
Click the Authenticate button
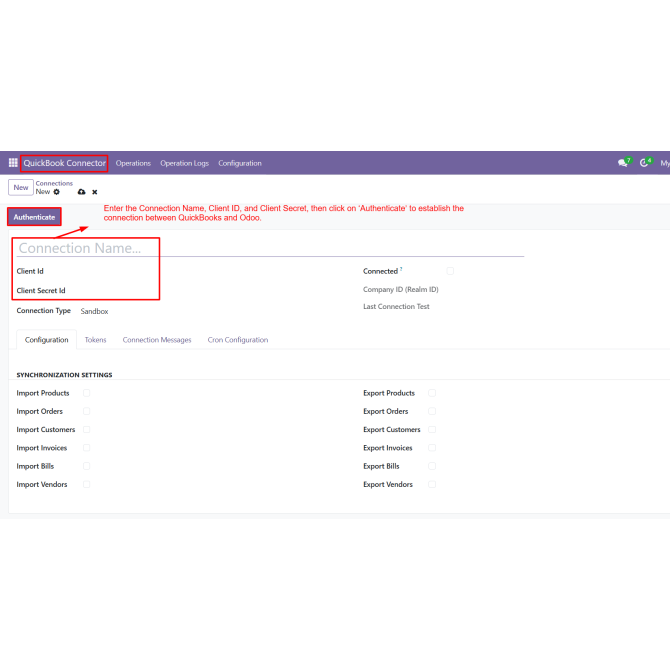pyautogui.click(x=34, y=217)
